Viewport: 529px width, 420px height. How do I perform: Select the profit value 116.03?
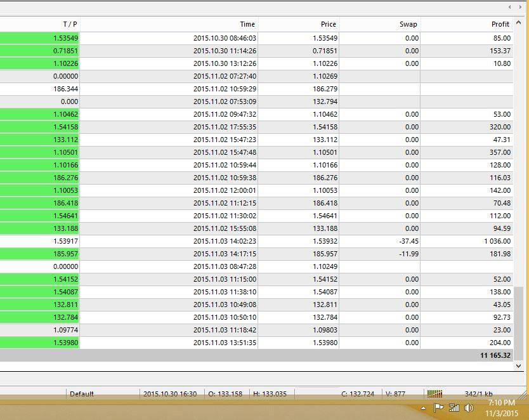[x=500, y=178]
